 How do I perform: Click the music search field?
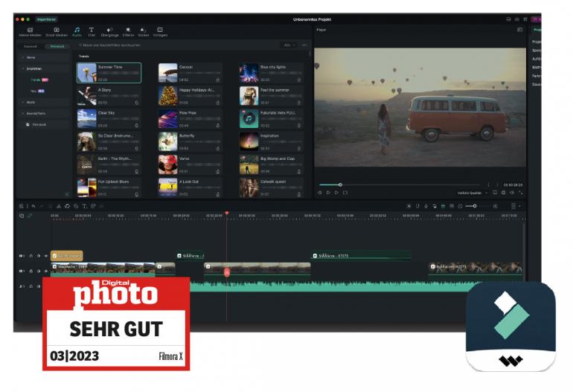coord(176,45)
